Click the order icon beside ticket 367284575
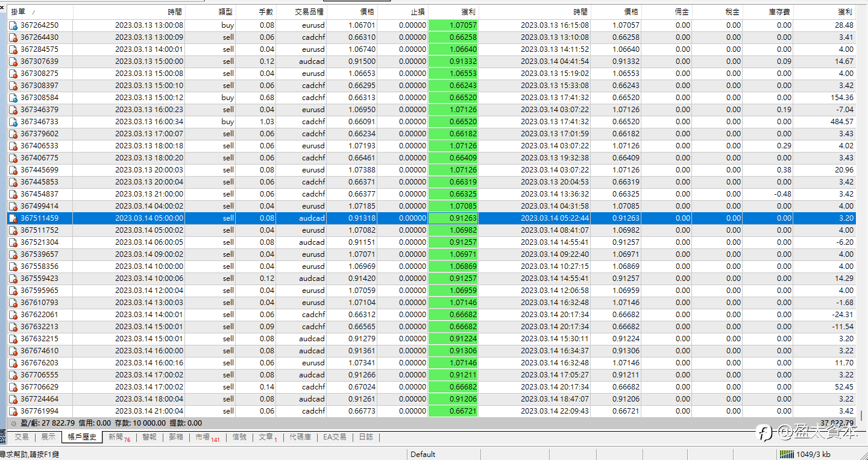The height and width of the screenshot is (460, 868). coord(13,49)
